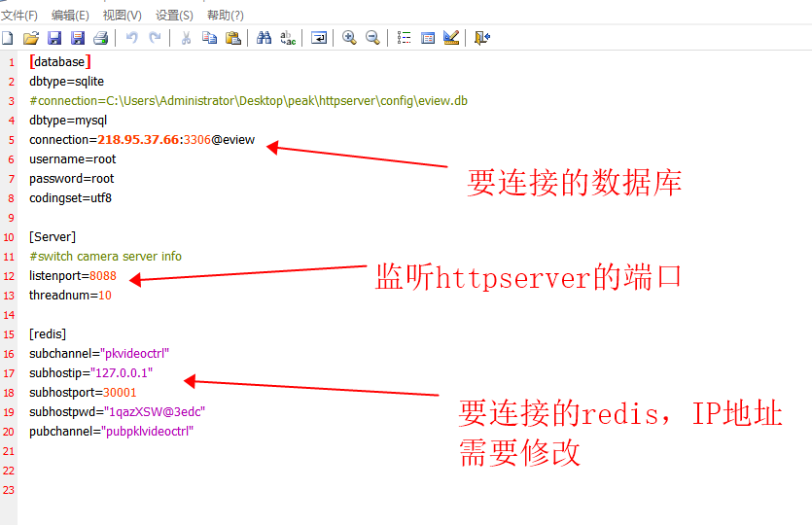Exit the editor via the door icon

point(482,38)
